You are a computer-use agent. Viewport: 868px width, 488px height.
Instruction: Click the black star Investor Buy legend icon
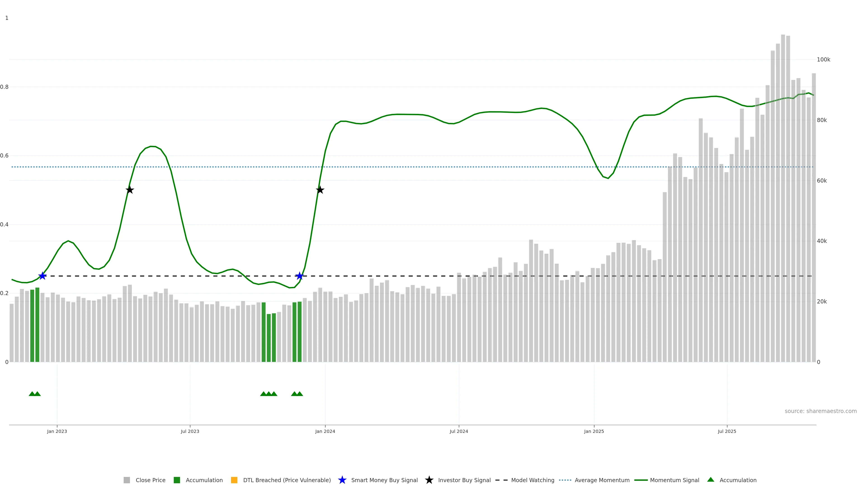[429, 480]
